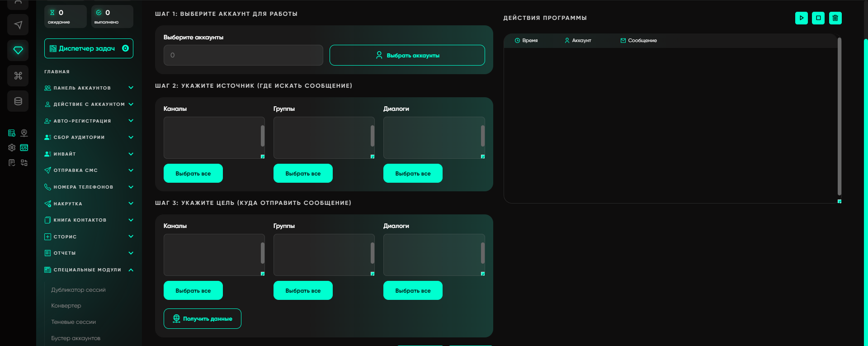Click the account count input field
The image size is (868, 346).
[x=243, y=55]
